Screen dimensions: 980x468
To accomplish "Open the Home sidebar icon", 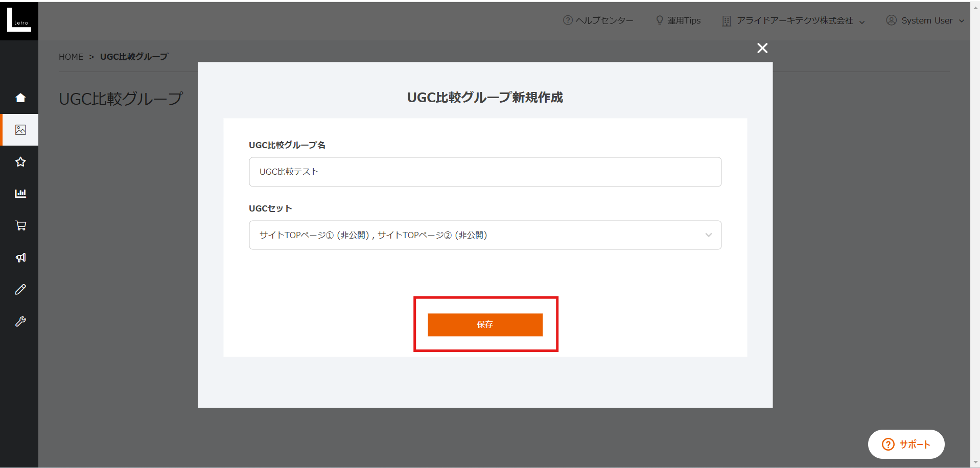I will coord(20,98).
